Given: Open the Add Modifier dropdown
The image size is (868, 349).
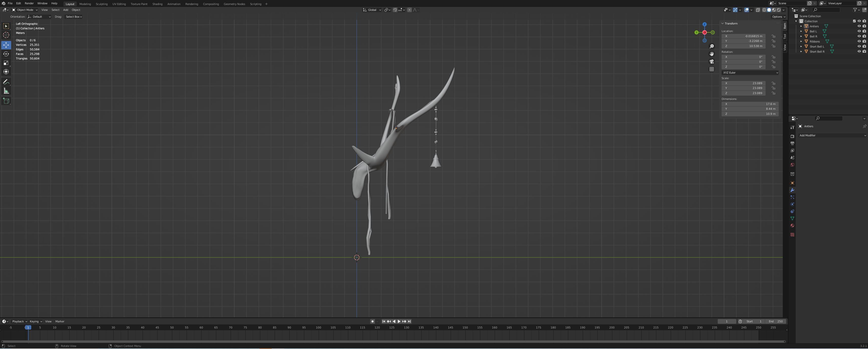Looking at the screenshot, I should point(832,136).
